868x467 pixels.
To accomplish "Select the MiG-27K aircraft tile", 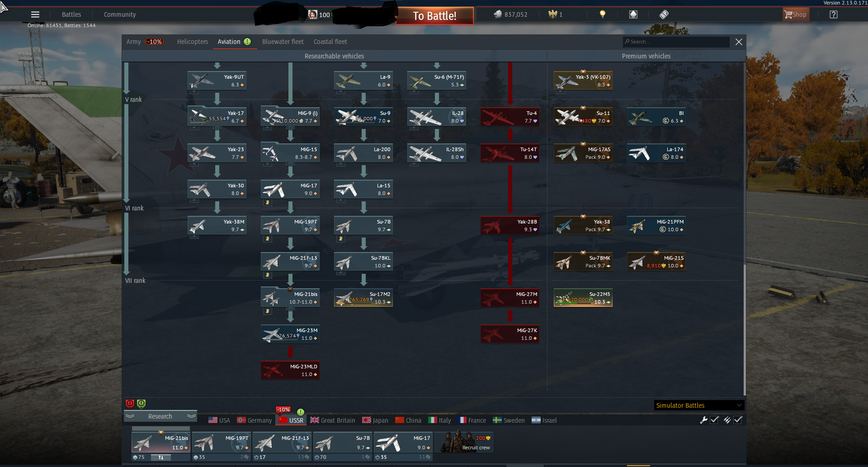I will tap(510, 334).
